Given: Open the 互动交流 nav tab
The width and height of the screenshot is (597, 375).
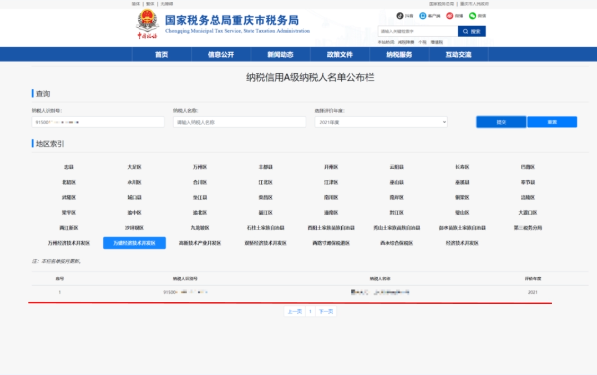Looking at the screenshot, I should (458, 54).
